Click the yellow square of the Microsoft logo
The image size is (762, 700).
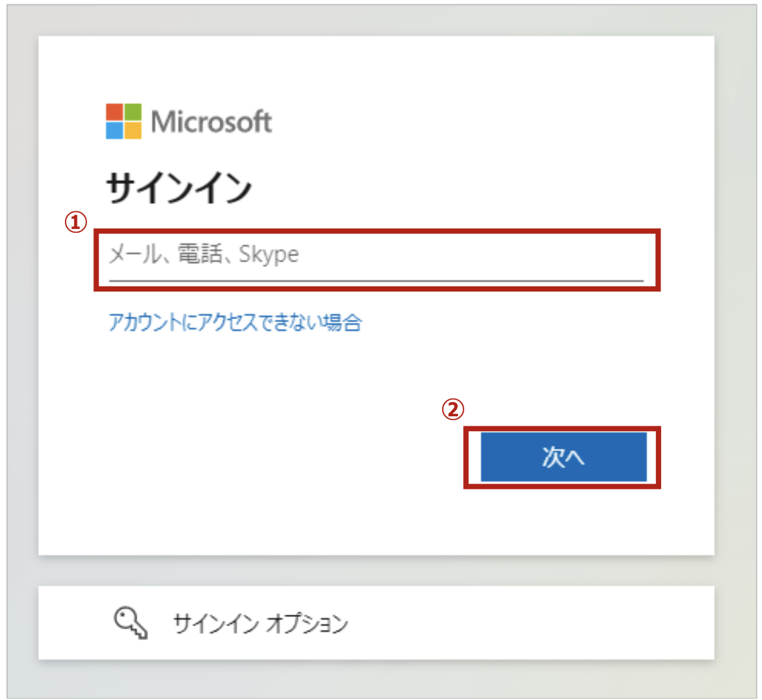tap(133, 131)
